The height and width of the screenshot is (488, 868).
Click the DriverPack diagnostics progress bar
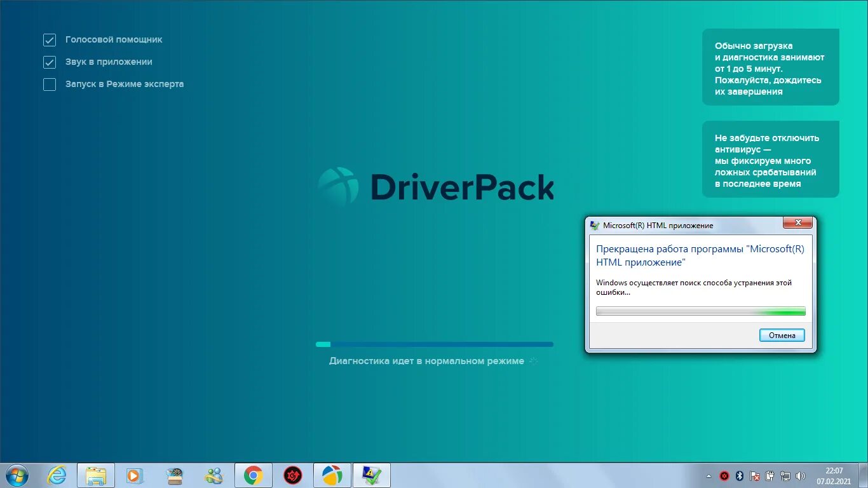pyautogui.click(x=435, y=344)
